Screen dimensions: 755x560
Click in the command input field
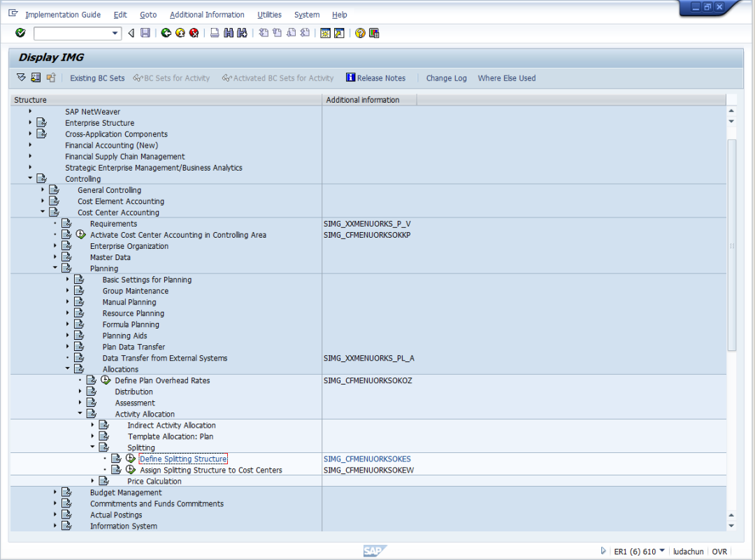pos(72,34)
